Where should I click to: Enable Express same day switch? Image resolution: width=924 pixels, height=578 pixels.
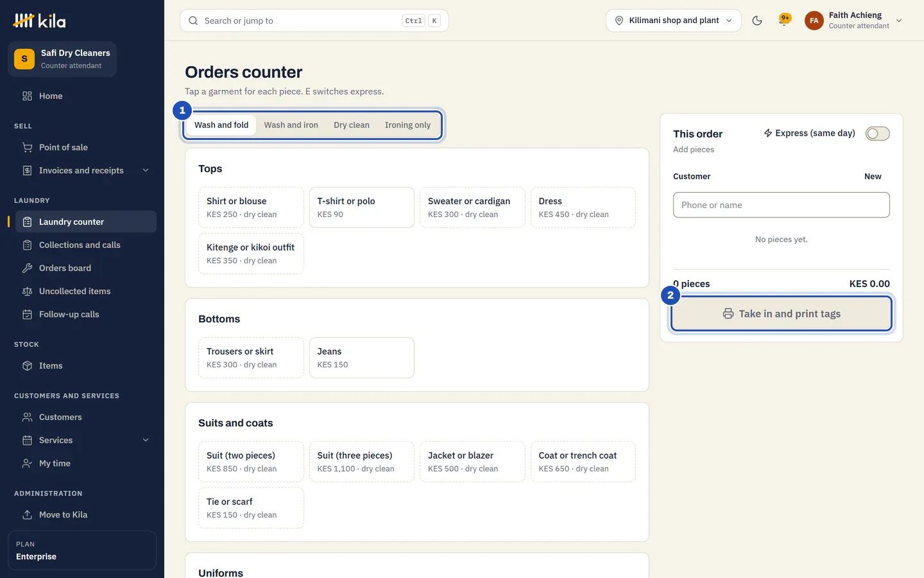(x=877, y=134)
